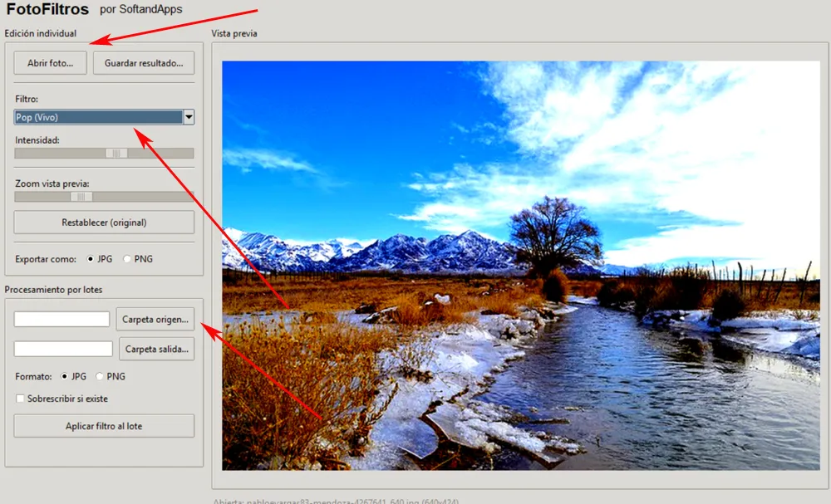
Task: Click the preview image of the landscape
Action: 521,265
